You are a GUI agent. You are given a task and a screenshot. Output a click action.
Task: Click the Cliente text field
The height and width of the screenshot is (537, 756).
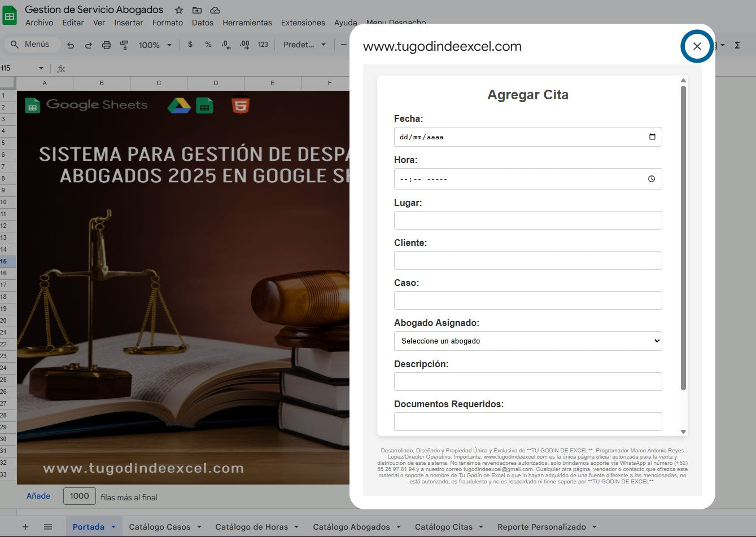click(528, 260)
